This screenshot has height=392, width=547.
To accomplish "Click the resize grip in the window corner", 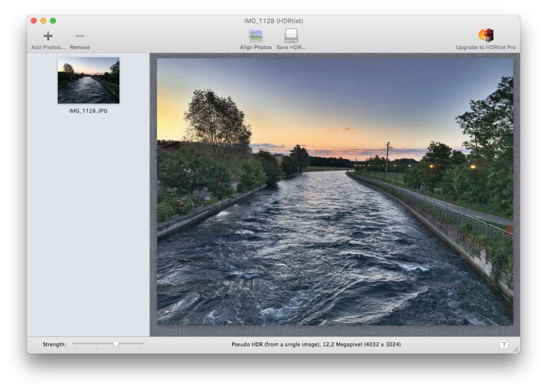I will (516, 349).
